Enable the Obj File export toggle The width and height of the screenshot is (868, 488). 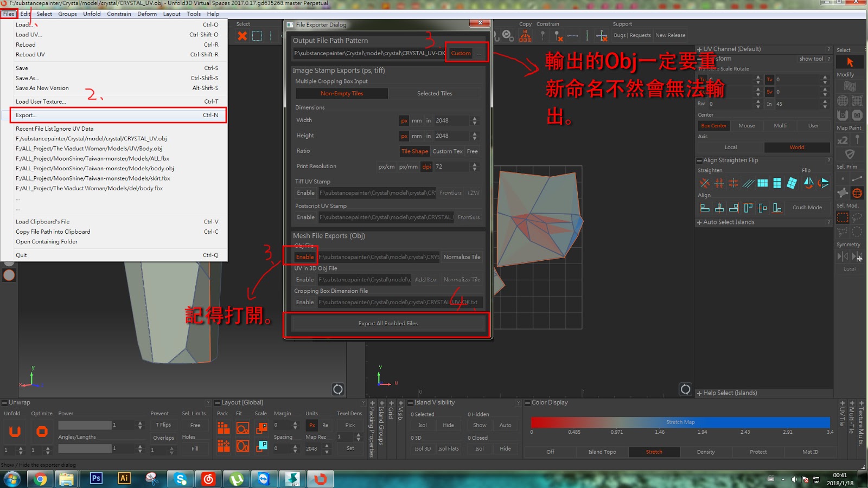(305, 257)
